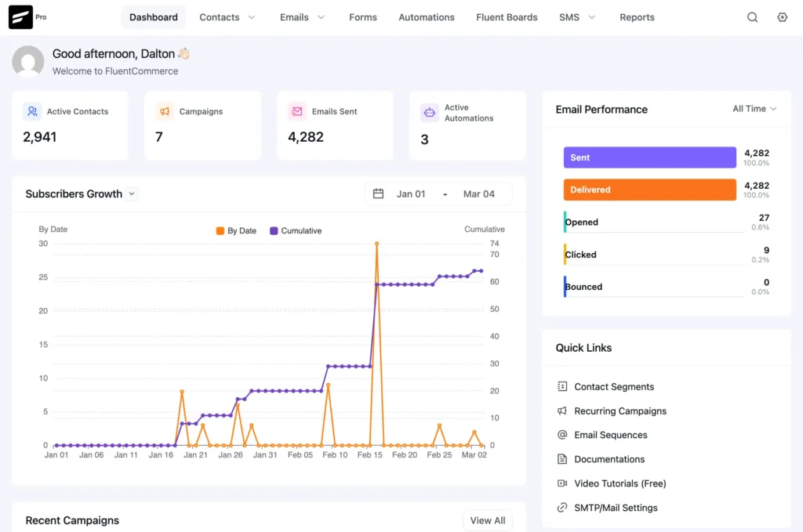Screen dimensions: 803x532
Task: Click the Active Contacts icon
Action: [x=31, y=111]
